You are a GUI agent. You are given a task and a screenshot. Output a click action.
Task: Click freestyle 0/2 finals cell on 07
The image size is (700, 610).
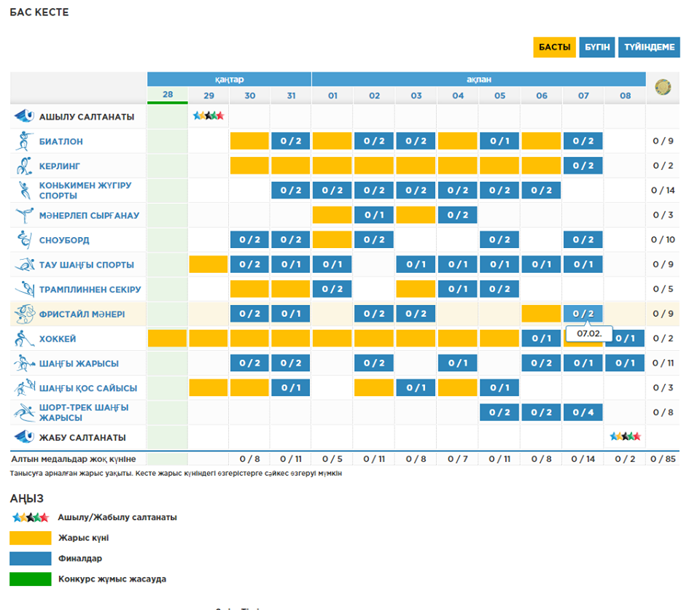[x=583, y=314]
